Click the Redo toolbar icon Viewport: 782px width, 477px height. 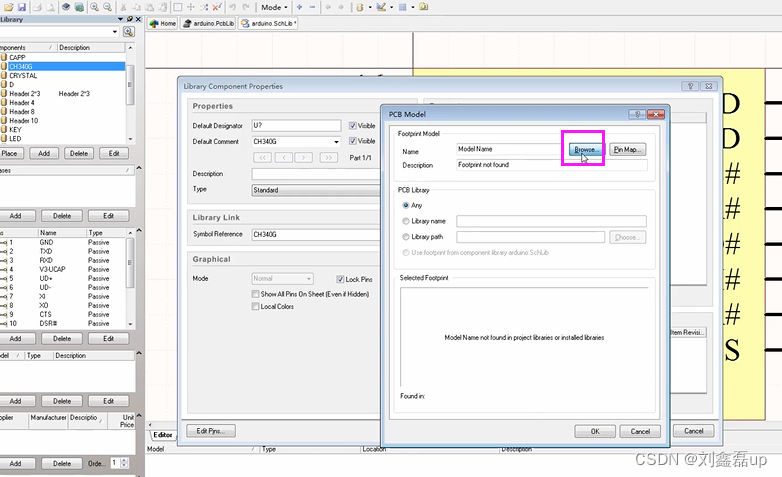tap(245, 7)
